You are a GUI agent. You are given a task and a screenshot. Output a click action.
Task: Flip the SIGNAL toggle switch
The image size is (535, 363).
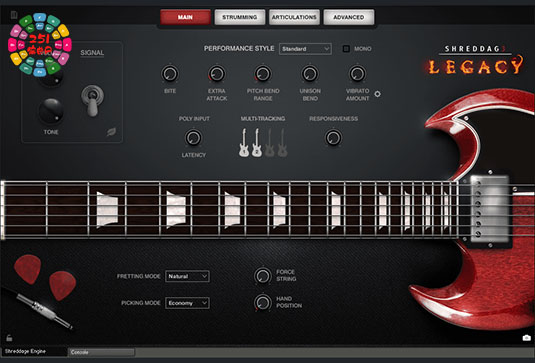(92, 100)
